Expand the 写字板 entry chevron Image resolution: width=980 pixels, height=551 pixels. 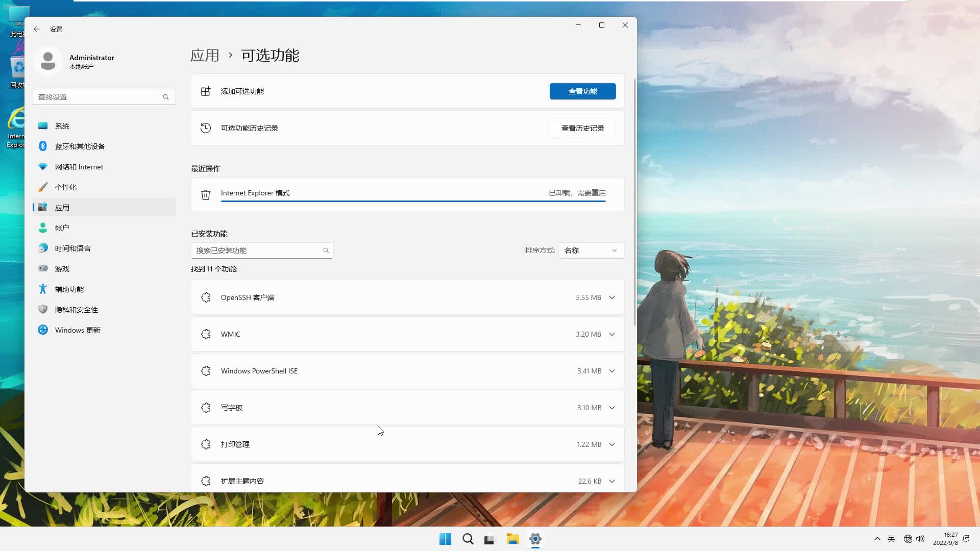[612, 408]
